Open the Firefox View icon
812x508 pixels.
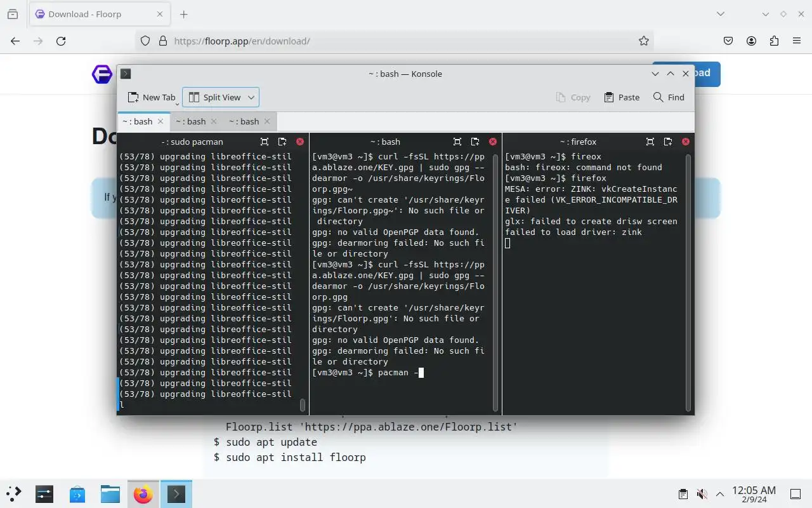[x=12, y=14]
